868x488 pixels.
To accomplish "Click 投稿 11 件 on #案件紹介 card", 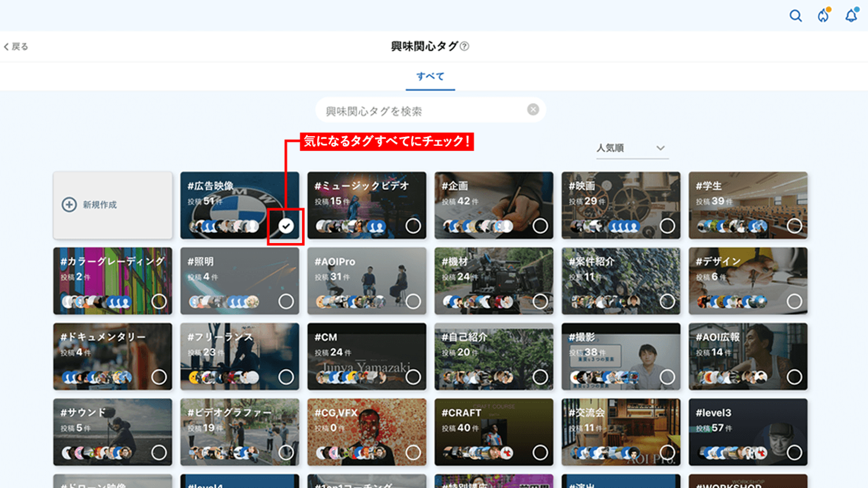I will pyautogui.click(x=586, y=277).
